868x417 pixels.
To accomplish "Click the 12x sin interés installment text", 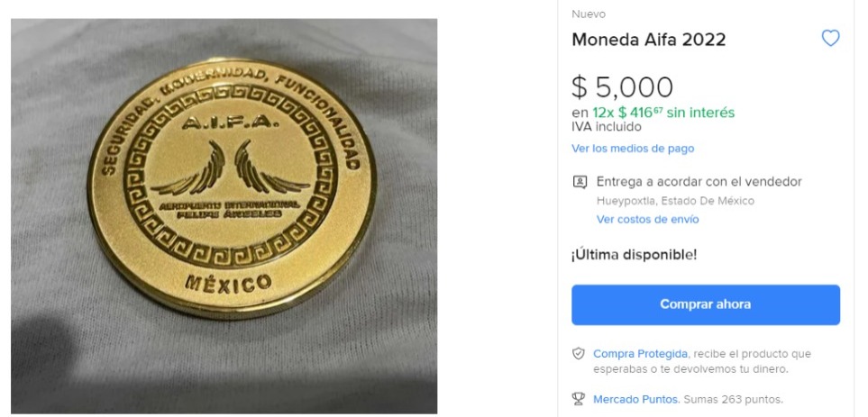I will tap(663, 113).
